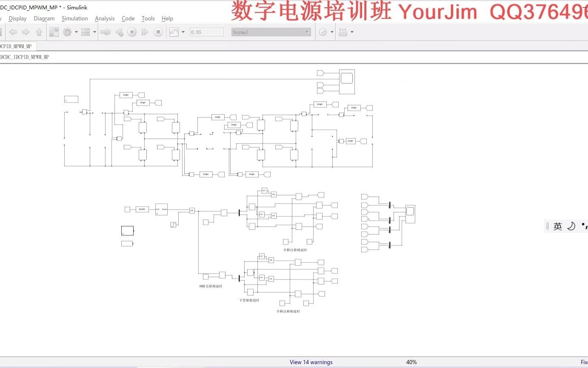Switch input language via 英 taskbar indicator

558,226
